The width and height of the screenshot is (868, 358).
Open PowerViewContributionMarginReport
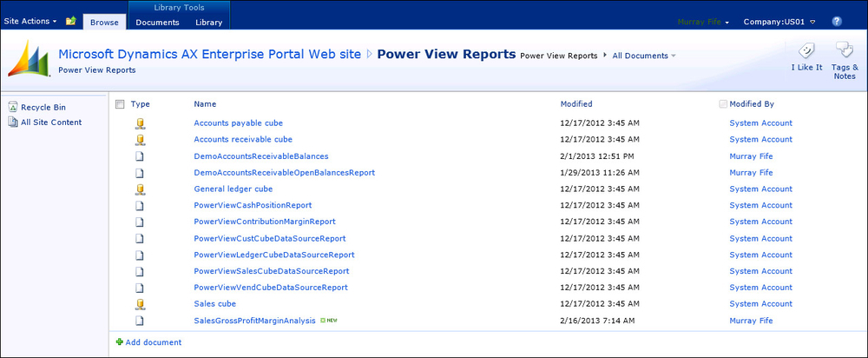265,222
